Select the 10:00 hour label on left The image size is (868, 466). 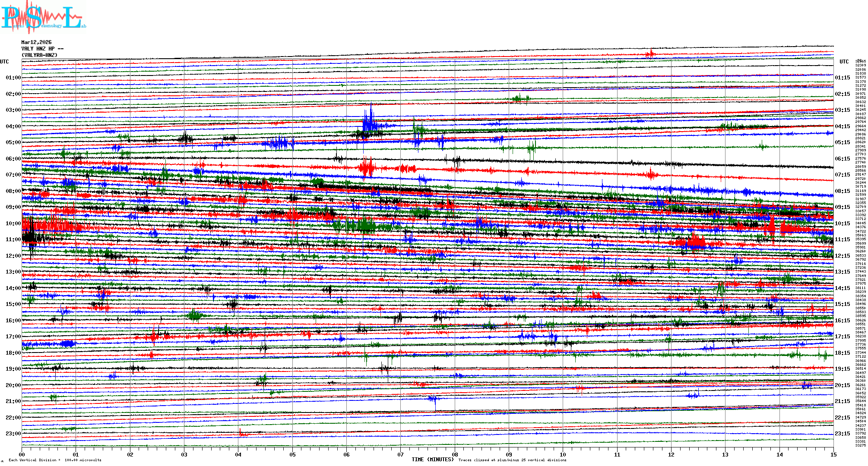click(13, 224)
